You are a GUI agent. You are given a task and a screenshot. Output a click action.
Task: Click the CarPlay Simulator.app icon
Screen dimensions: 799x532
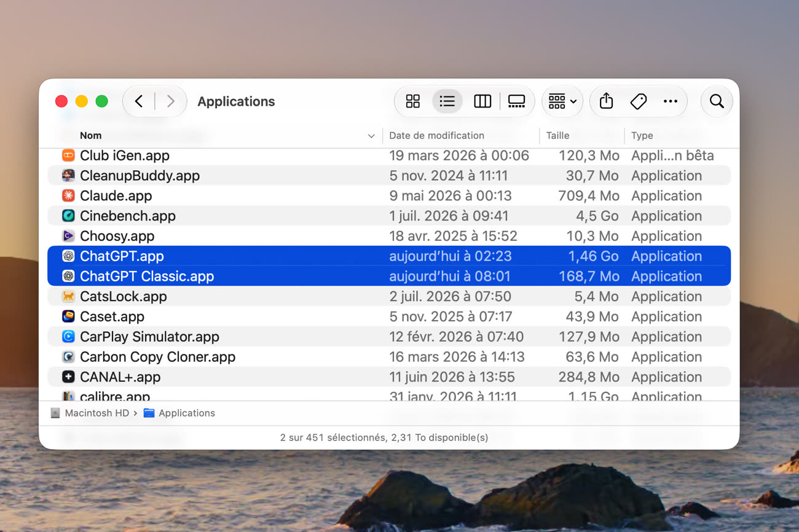68,337
